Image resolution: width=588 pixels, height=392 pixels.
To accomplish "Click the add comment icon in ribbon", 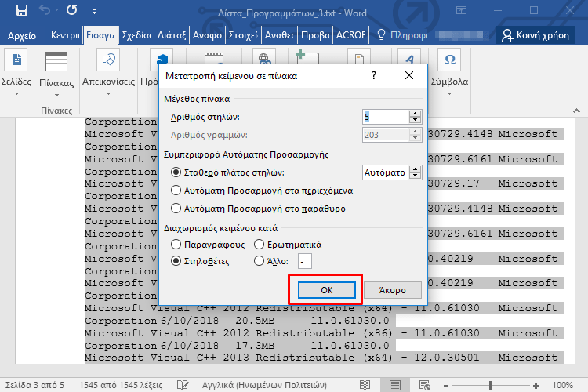I will tap(307, 56).
